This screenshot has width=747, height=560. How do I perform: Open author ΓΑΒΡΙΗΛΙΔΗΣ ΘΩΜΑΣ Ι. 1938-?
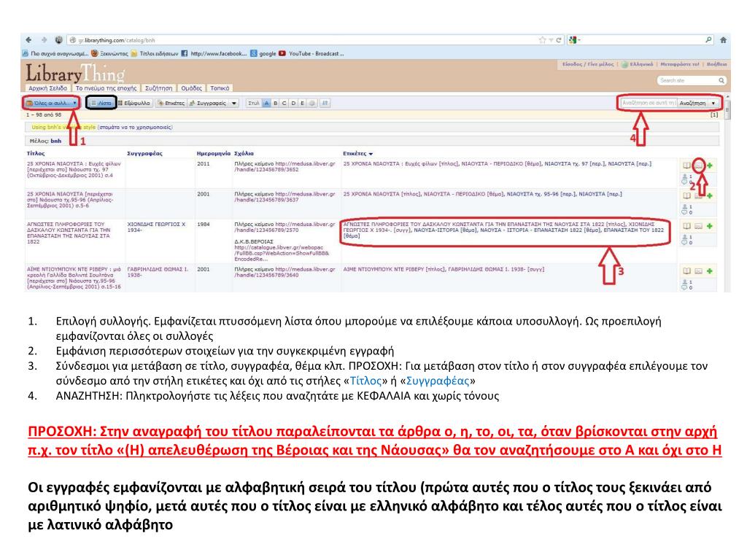pos(158,272)
